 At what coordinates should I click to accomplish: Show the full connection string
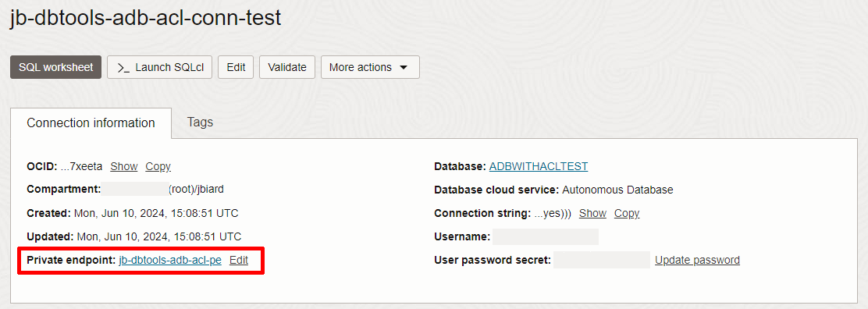coord(592,213)
